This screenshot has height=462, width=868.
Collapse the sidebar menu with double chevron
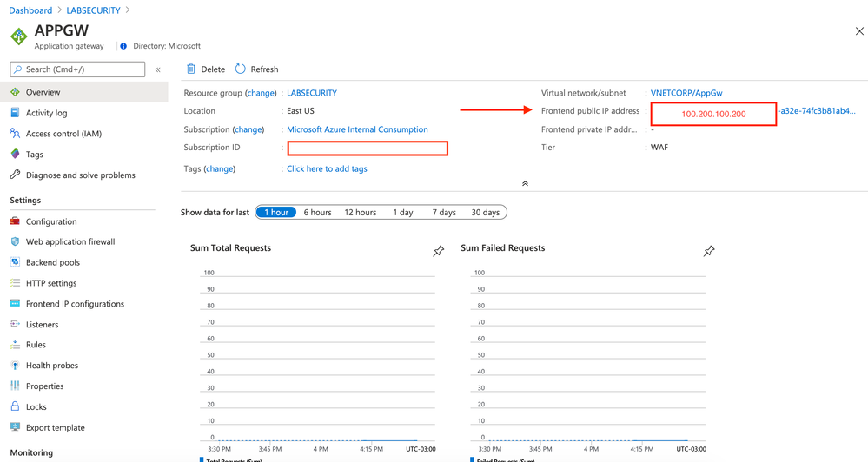(x=158, y=69)
